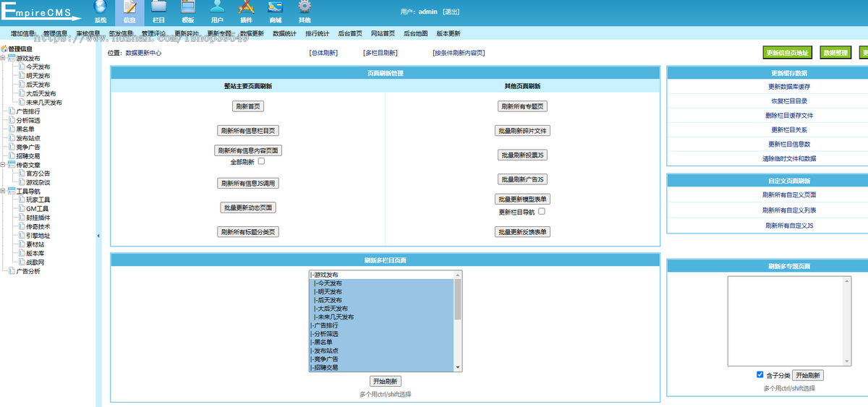Open the 其他 (Other) gear icon
The height and width of the screenshot is (407, 868).
click(305, 7)
